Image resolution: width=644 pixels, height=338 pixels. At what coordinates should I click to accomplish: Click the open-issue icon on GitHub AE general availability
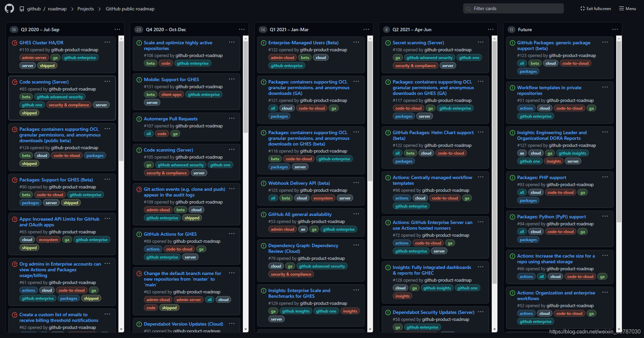(x=264, y=215)
